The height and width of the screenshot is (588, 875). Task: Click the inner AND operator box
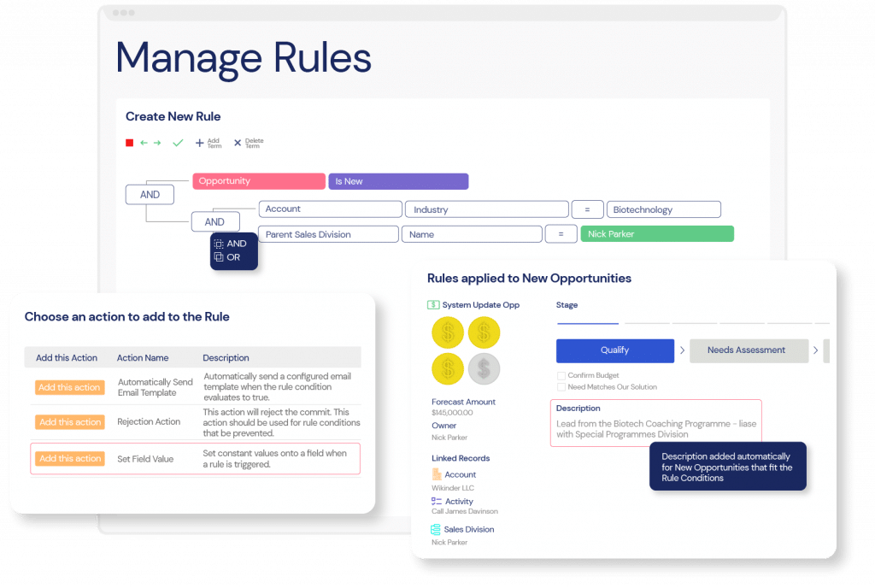(214, 222)
